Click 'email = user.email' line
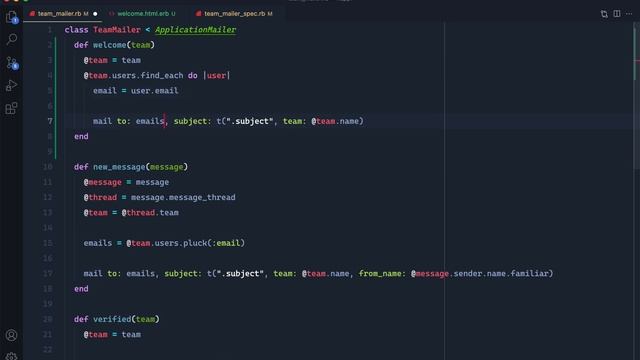Image resolution: width=640 pixels, height=360 pixels. click(x=136, y=91)
